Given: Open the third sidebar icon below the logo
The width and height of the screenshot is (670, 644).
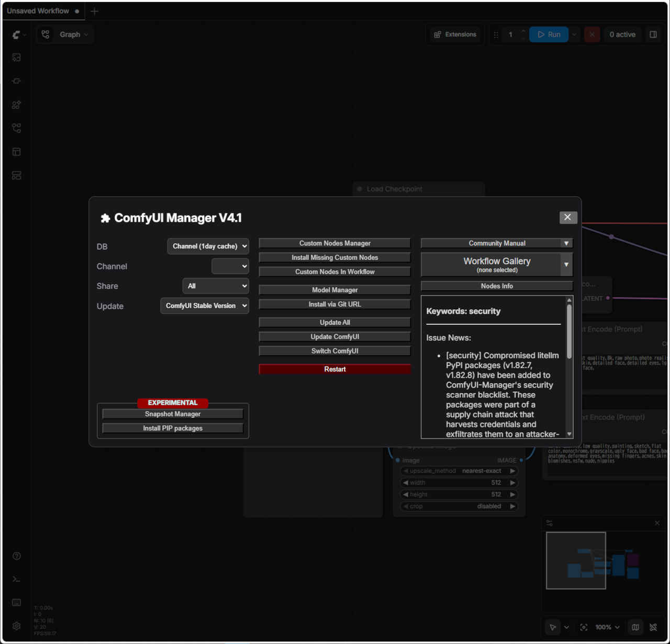Looking at the screenshot, I should (17, 105).
